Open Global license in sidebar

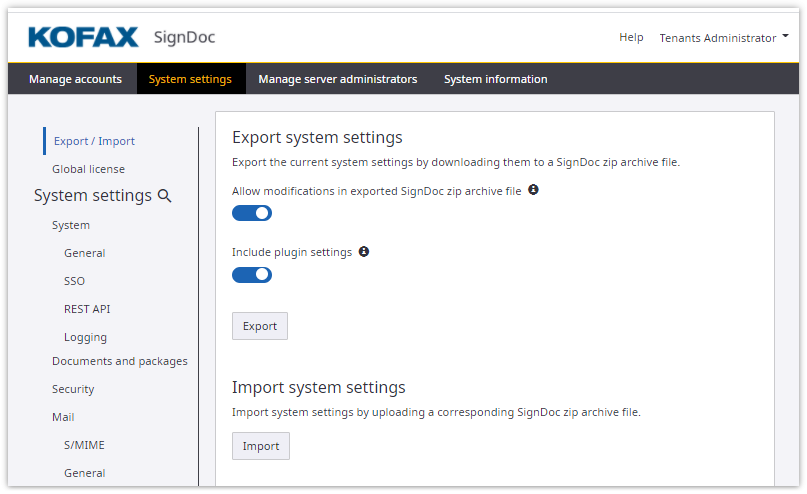click(x=88, y=169)
